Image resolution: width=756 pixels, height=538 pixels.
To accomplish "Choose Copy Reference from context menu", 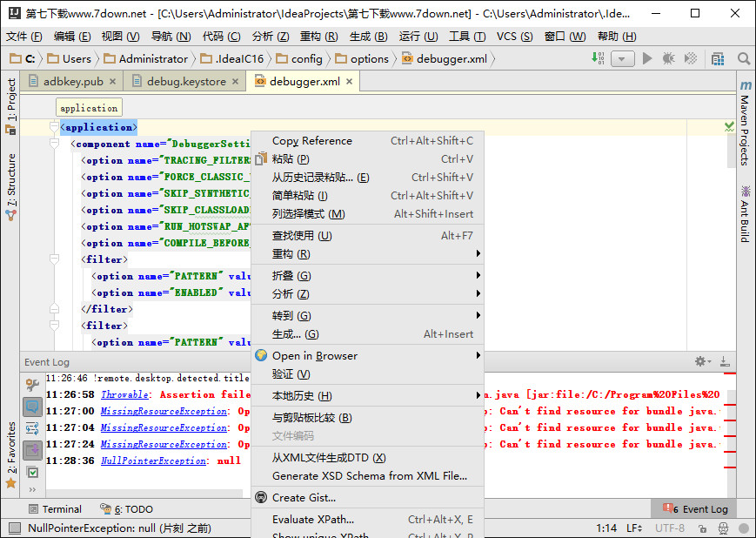I will pyautogui.click(x=367, y=141).
